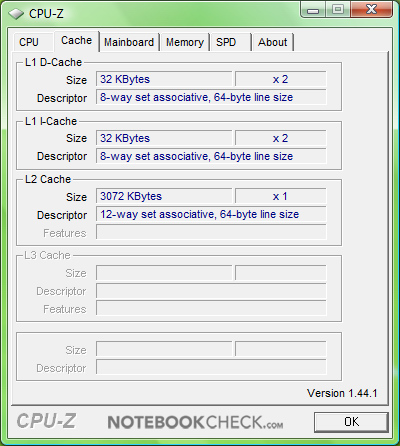The width and height of the screenshot is (400, 446).
Task: Click the L1 D-Cache descriptor field
Action: pyautogui.click(x=211, y=97)
